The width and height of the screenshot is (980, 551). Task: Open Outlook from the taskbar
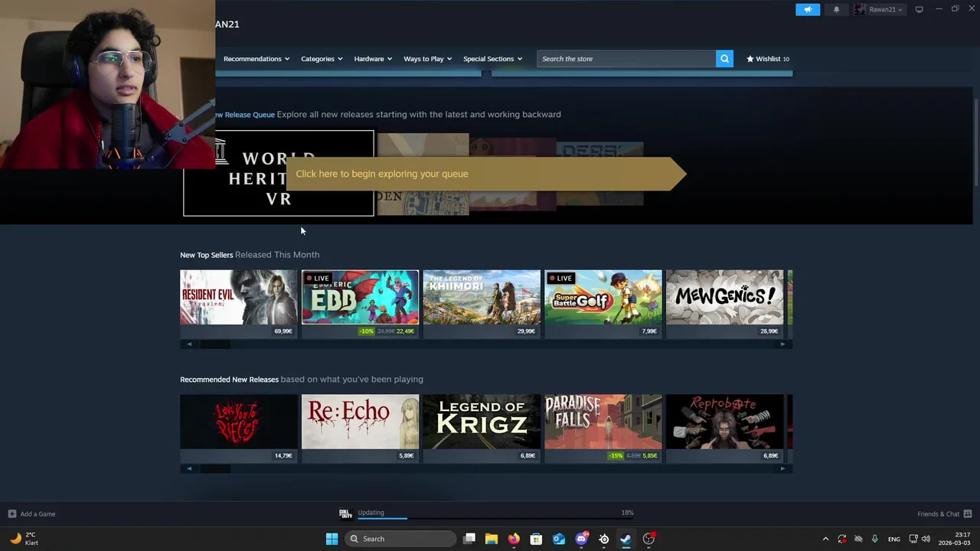[559, 539]
